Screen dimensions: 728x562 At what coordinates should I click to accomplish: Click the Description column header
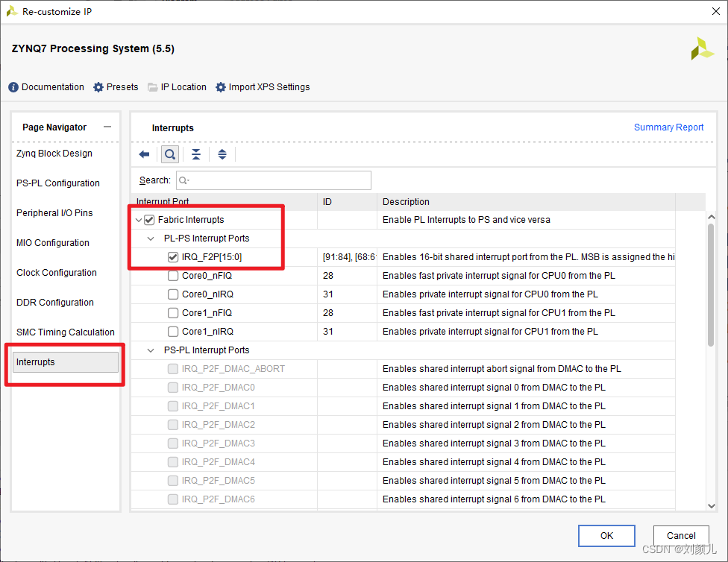(527, 202)
